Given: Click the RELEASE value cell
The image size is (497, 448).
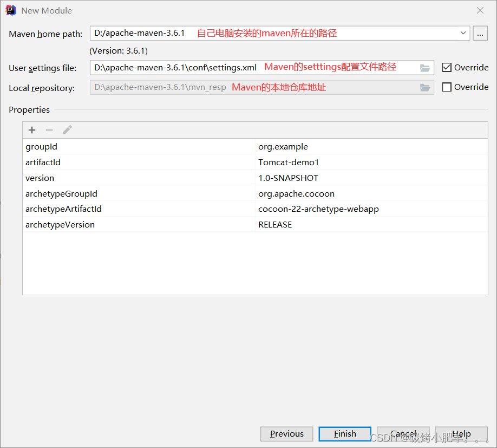Looking at the screenshot, I should [x=371, y=224].
